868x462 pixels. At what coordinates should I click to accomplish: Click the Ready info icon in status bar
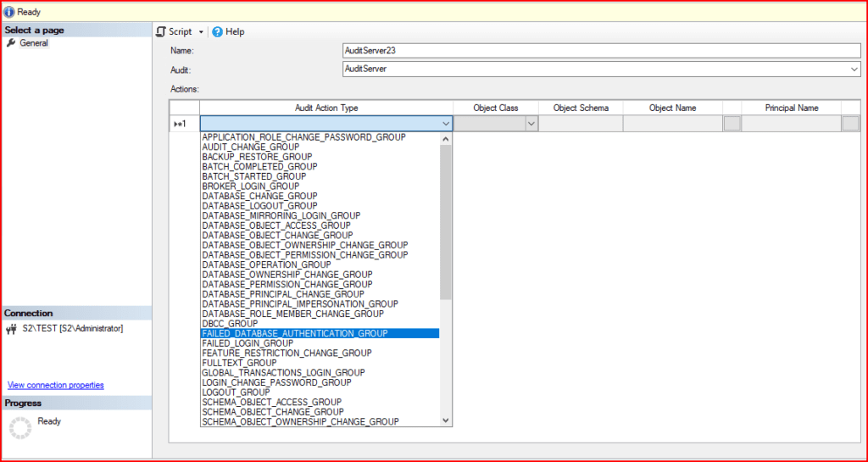[x=9, y=12]
